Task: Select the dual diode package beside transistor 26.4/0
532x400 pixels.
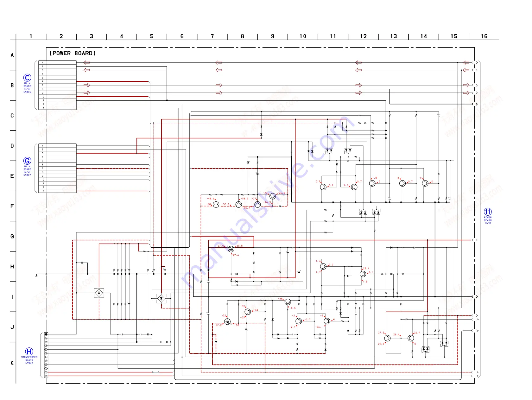Action: [x=426, y=349]
